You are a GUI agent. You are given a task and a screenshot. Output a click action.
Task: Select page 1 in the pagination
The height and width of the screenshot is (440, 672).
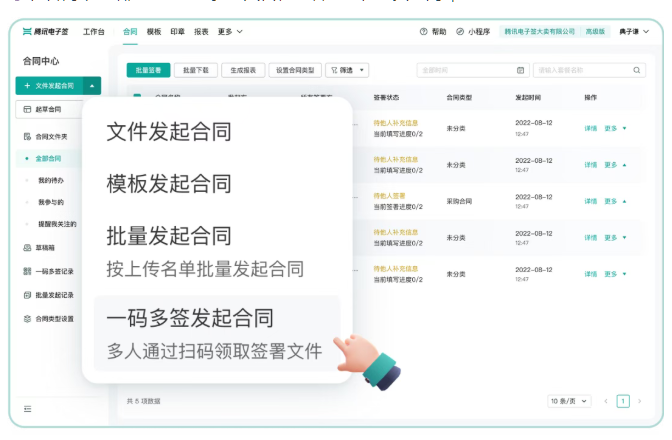(623, 401)
